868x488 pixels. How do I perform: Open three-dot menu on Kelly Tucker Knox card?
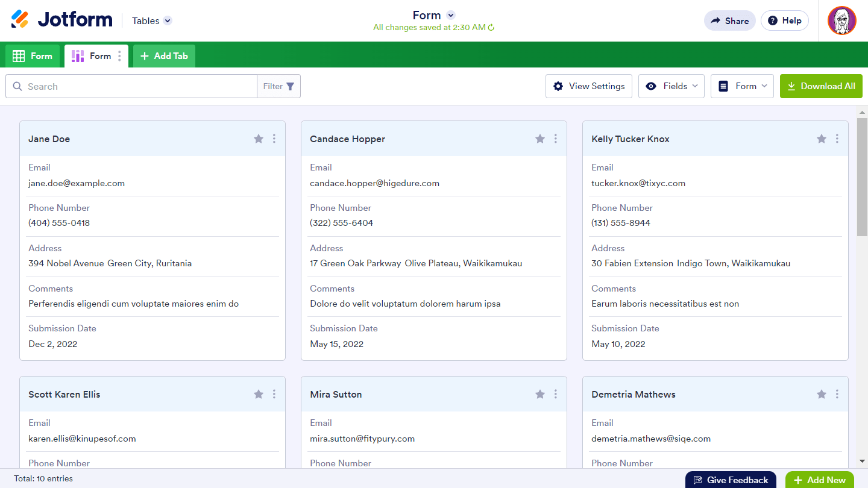837,139
